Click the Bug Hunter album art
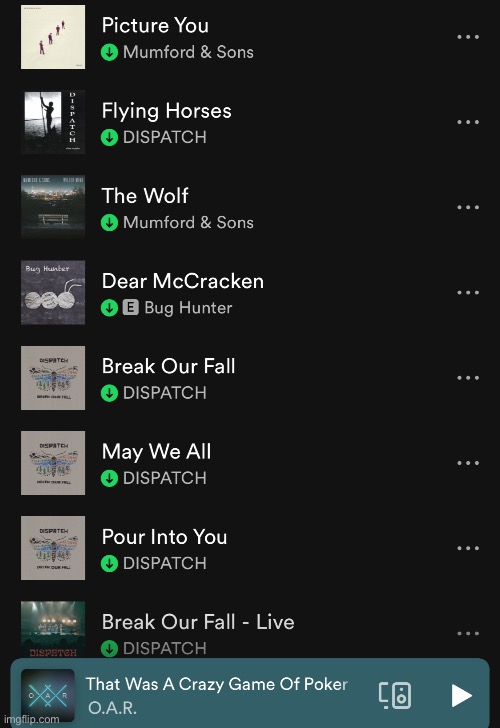The image size is (500, 728). point(53,292)
